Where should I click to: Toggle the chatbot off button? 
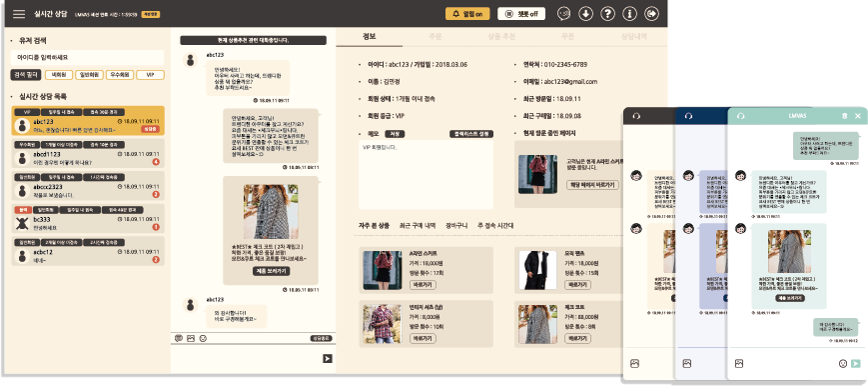pos(521,14)
